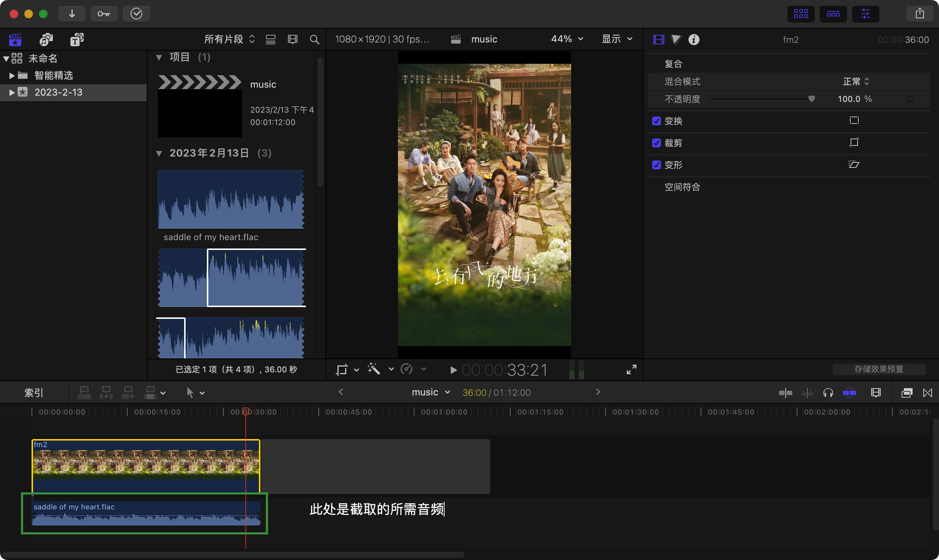Uncheck the 变换 transform checkbox
The image size is (939, 560).
click(x=657, y=121)
